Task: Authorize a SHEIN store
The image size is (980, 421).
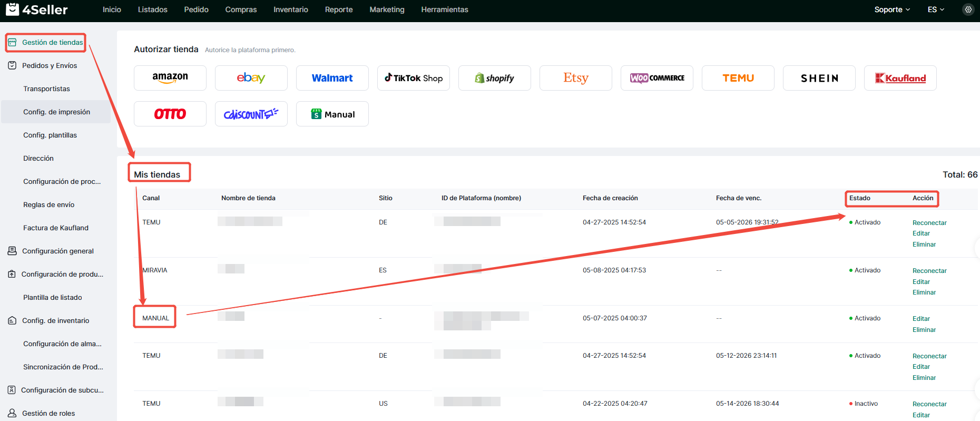Action: (819, 78)
